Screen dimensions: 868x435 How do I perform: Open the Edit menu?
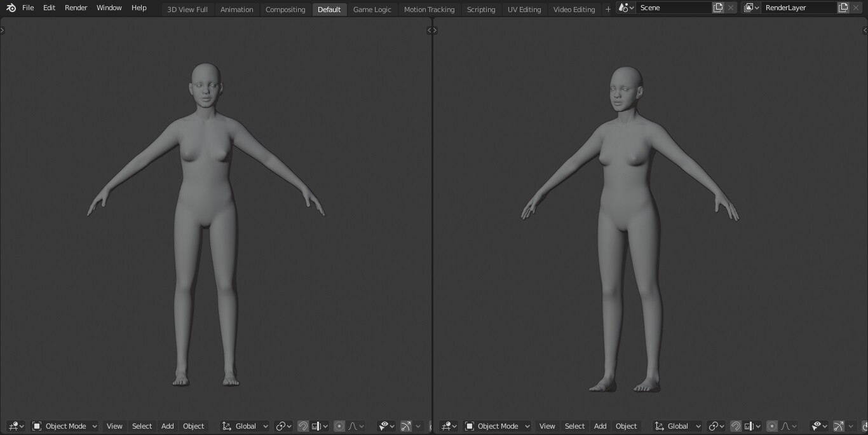coord(49,8)
